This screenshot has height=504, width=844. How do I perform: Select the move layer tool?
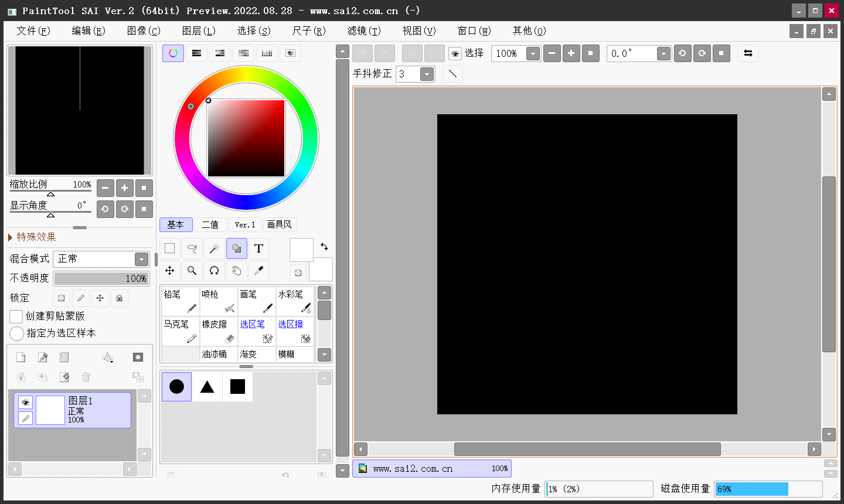click(170, 271)
